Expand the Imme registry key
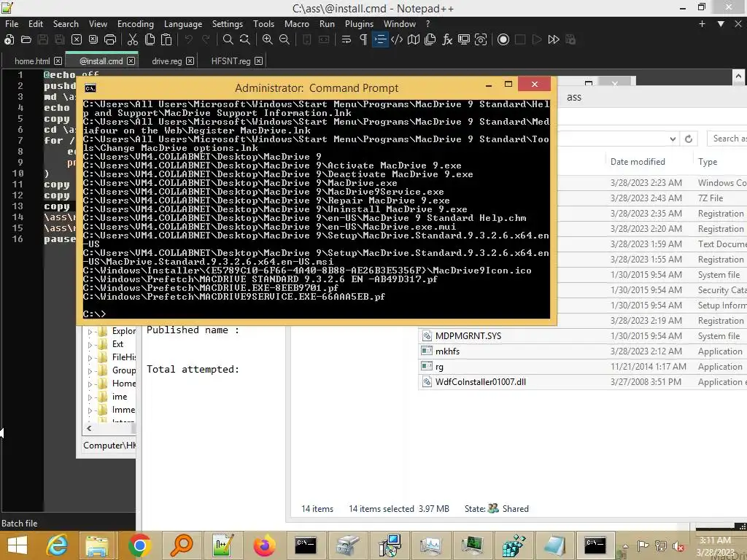747x560 pixels. pyautogui.click(x=90, y=410)
